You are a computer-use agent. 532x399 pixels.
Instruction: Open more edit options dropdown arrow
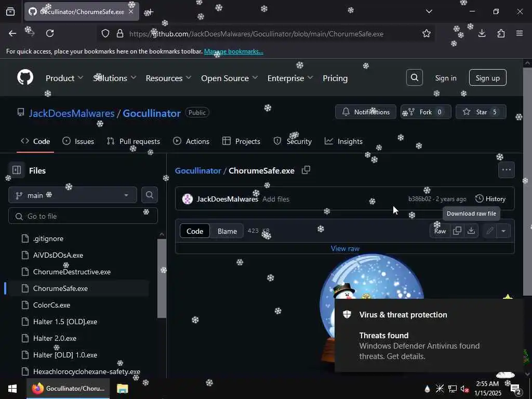[503, 231]
